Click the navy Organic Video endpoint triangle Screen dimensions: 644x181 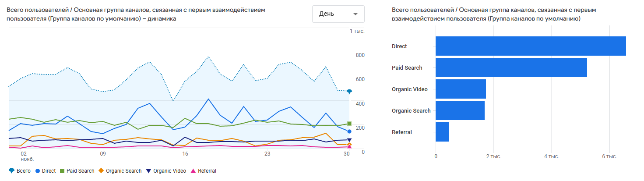click(349, 140)
